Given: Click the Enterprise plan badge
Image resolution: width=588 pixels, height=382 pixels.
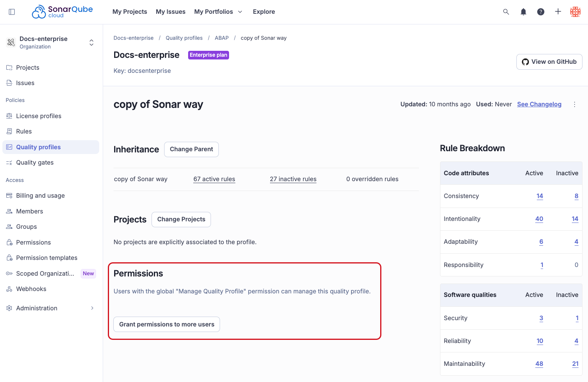Looking at the screenshot, I should pos(209,55).
